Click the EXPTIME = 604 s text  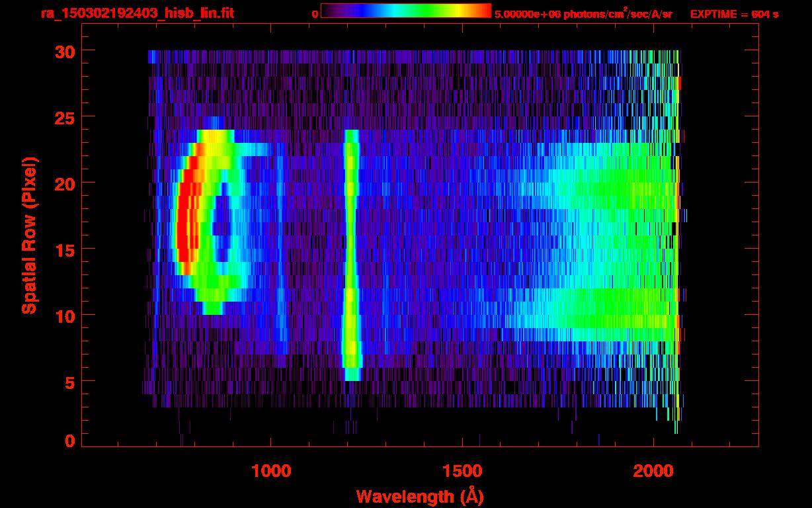(734, 14)
